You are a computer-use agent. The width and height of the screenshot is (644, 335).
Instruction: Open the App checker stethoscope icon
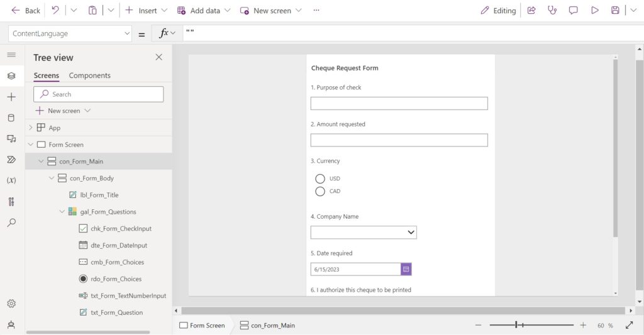(552, 10)
